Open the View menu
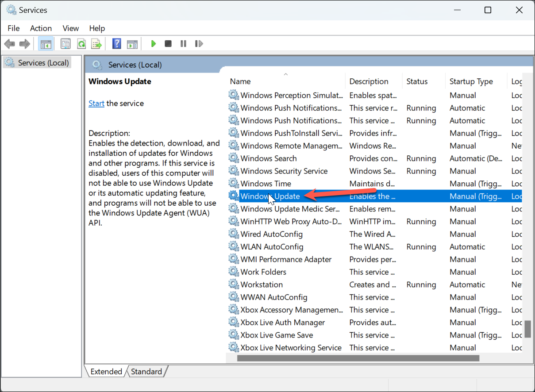 coord(71,28)
